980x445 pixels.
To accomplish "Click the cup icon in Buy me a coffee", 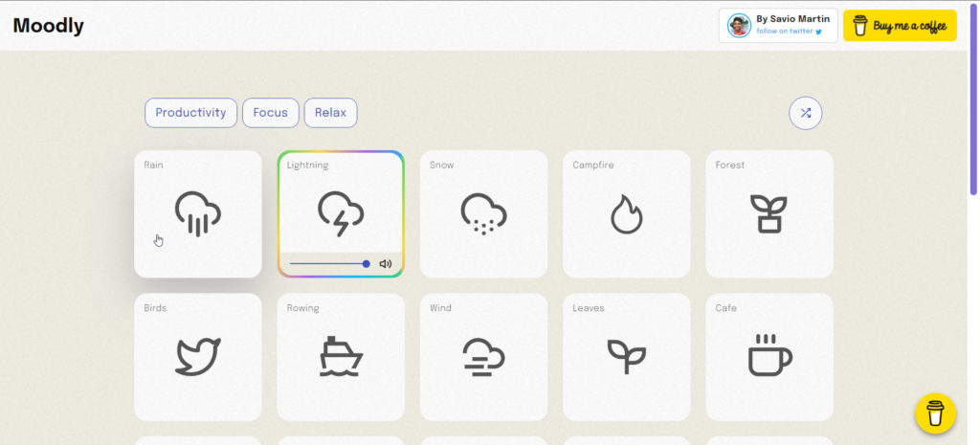I will pyautogui.click(x=860, y=26).
